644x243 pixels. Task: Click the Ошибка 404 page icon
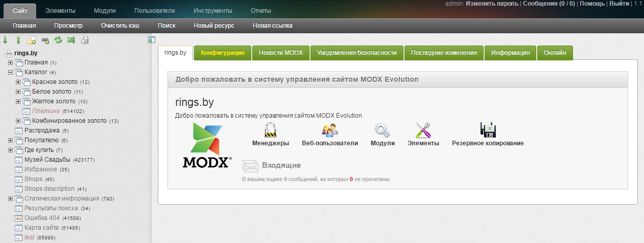[x=19, y=218]
